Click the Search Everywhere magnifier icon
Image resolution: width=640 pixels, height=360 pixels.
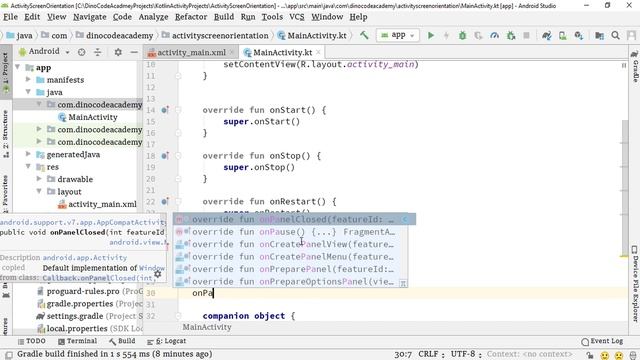click(x=616, y=36)
